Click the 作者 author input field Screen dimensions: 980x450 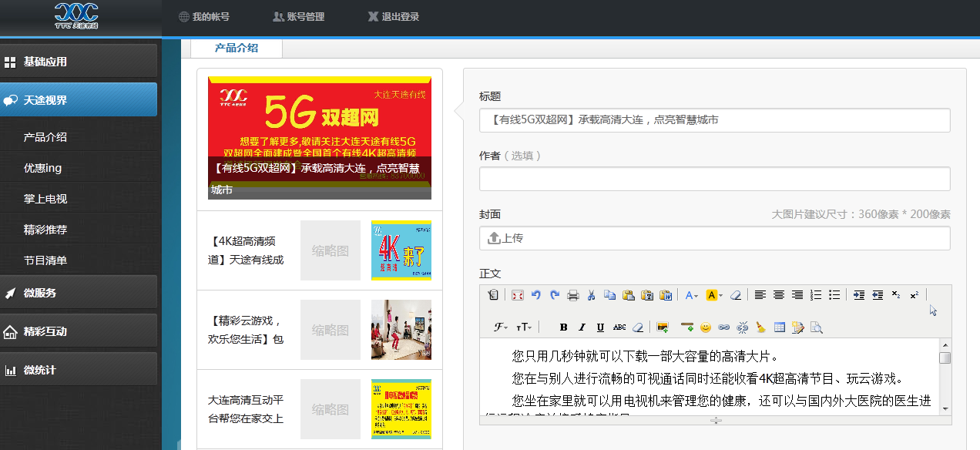714,179
